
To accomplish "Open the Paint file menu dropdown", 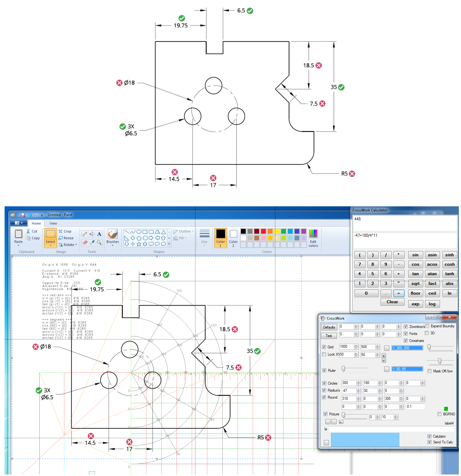I will point(19,223).
